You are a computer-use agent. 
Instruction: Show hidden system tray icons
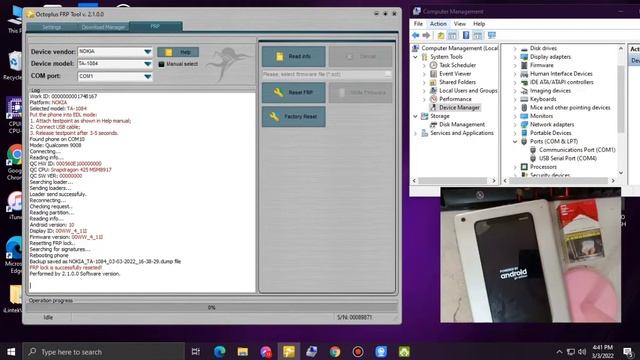tap(559, 352)
